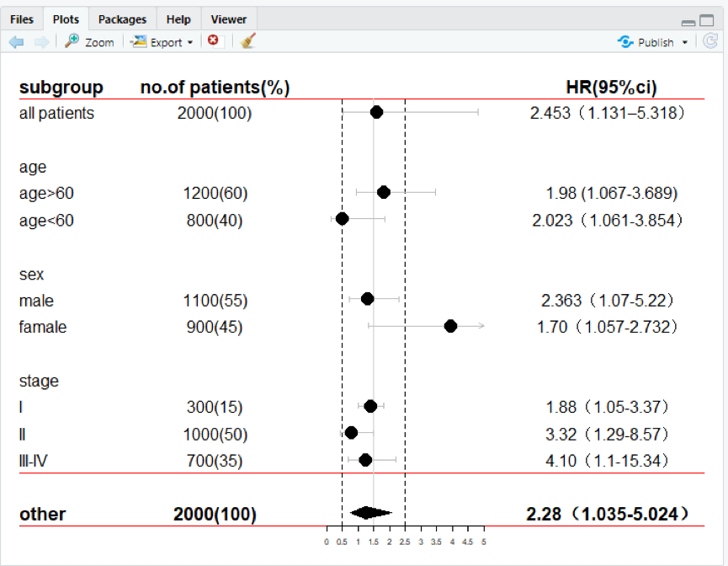
Task: Click the 'no.of patients(%)' header text
Action: [215, 87]
